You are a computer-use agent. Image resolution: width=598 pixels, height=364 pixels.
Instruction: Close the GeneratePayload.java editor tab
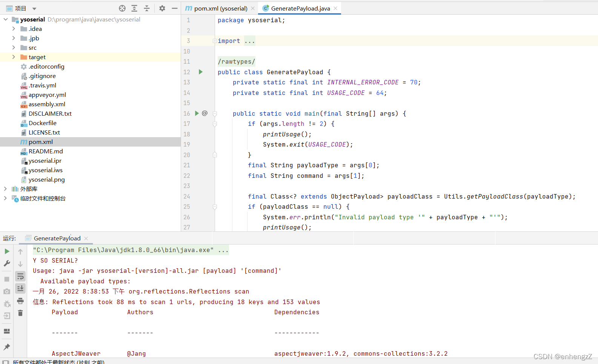[335, 8]
